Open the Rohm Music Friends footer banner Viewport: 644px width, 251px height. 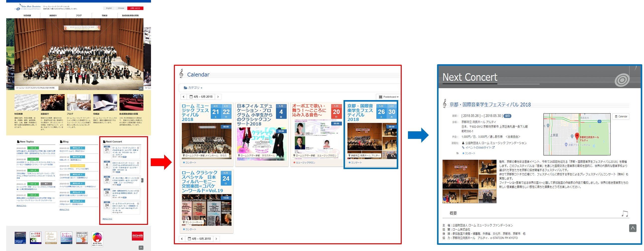(x=51, y=238)
